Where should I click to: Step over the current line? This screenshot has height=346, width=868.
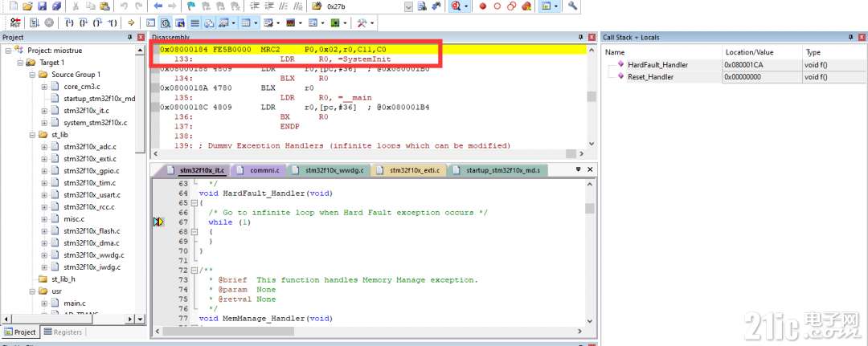83,23
